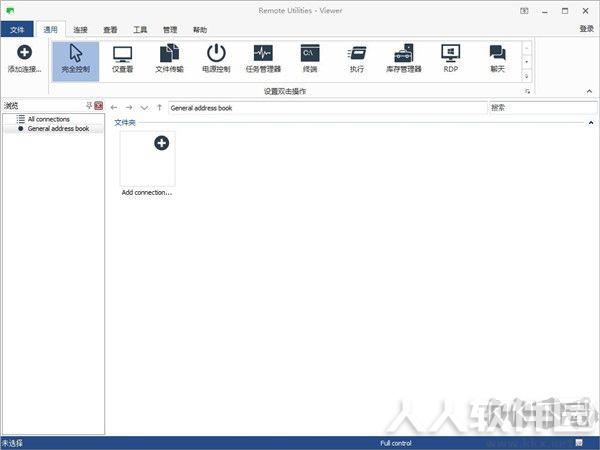Open the navigation history dropdown chevron
The width and height of the screenshot is (600, 450).
click(x=144, y=108)
